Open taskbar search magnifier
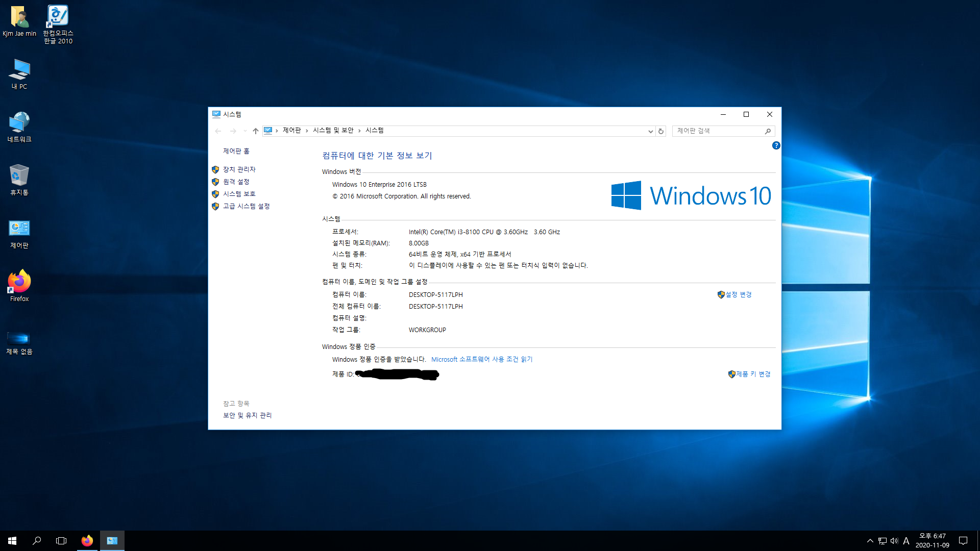 (x=37, y=541)
